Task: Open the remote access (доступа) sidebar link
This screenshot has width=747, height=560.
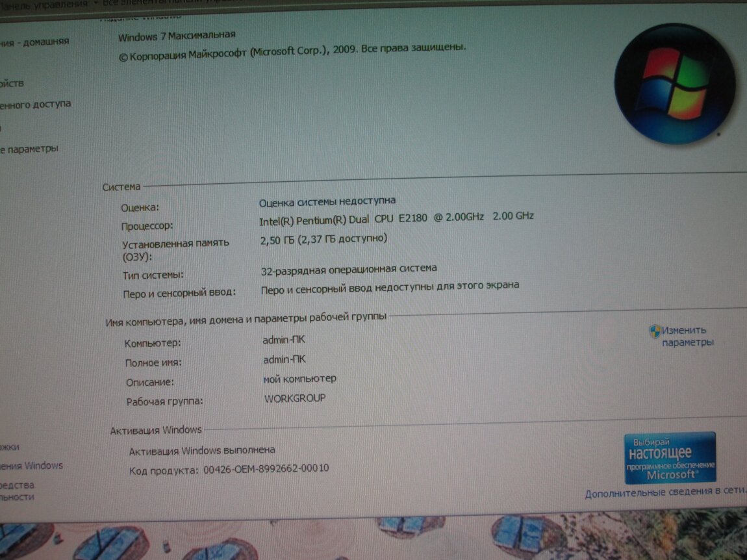Action: 36,104
